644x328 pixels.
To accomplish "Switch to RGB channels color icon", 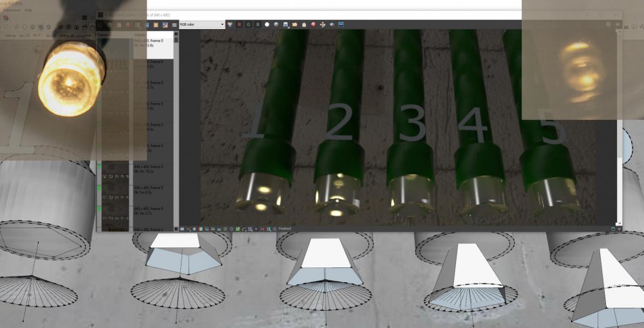I will coord(231,24).
